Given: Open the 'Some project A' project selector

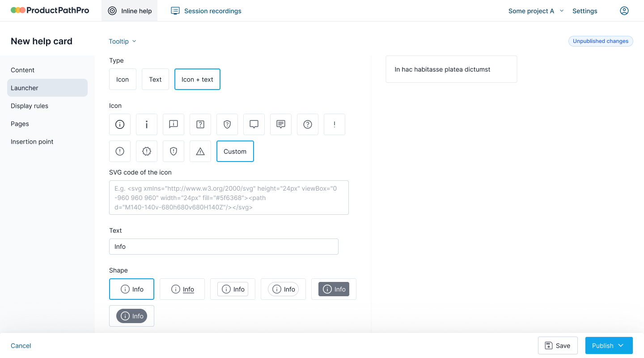Looking at the screenshot, I should click(x=536, y=11).
